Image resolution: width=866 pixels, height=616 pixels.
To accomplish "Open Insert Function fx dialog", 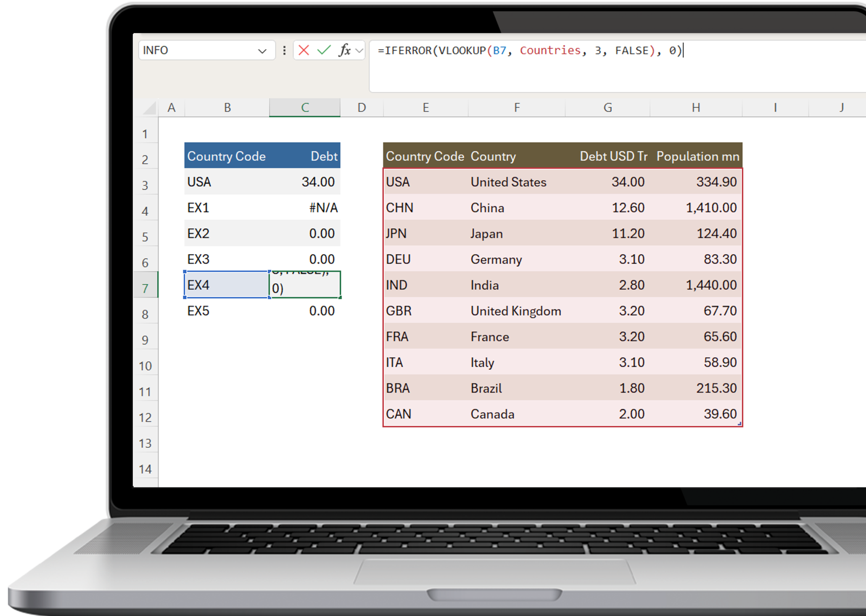I will coord(344,50).
